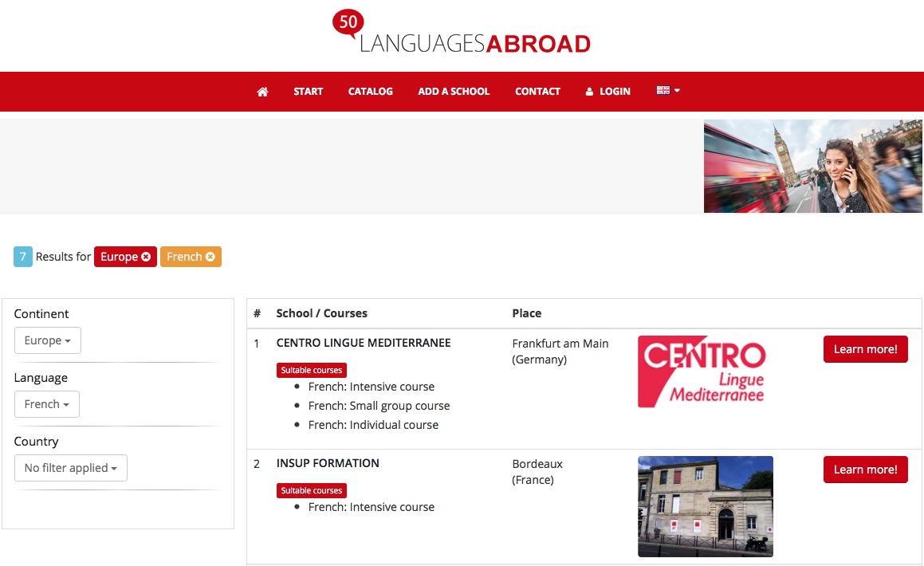Open the Language dropdown showing French
Viewport: 924px width, 566px height.
pos(46,403)
